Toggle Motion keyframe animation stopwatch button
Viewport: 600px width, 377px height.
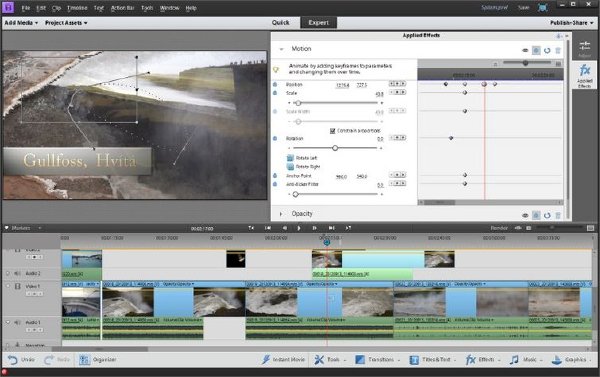[x=536, y=51]
